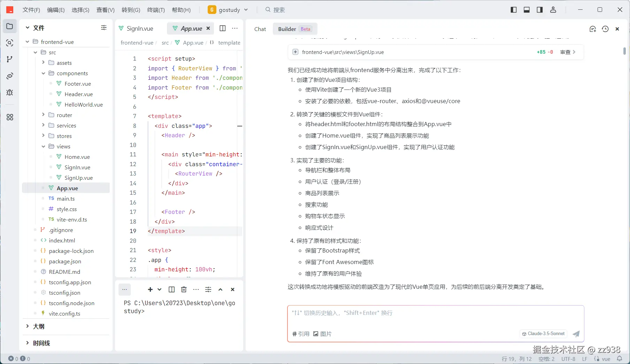Viewport: 630px width, 364px height.
Task: Open the gostudy workspace dropdown
Action: click(x=228, y=10)
